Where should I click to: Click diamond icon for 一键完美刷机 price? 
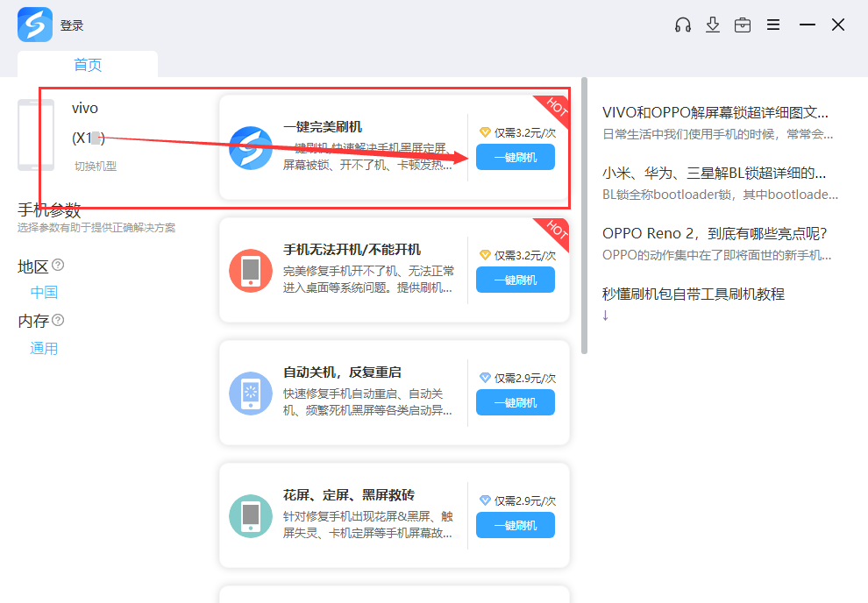coord(485,132)
